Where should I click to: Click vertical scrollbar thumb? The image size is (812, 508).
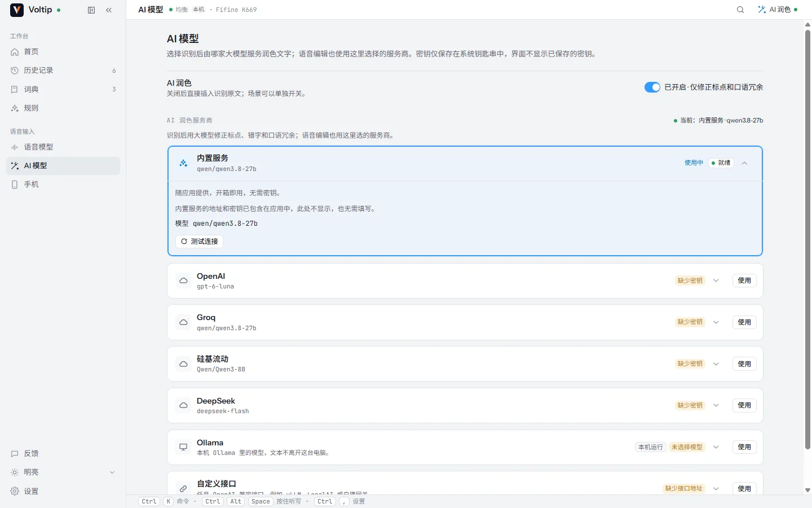pyautogui.click(x=807, y=239)
